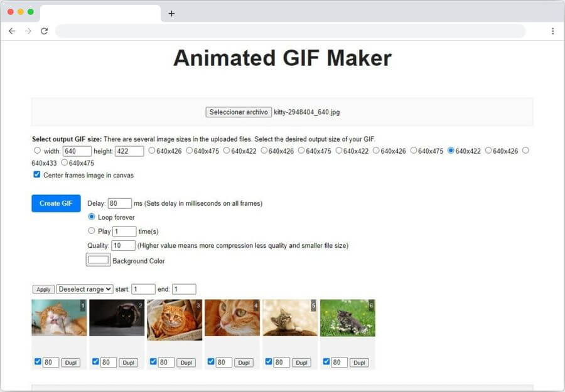Screen dimensions: 565x392
Task: Click the Dupl button under frame 6
Action: click(x=359, y=363)
